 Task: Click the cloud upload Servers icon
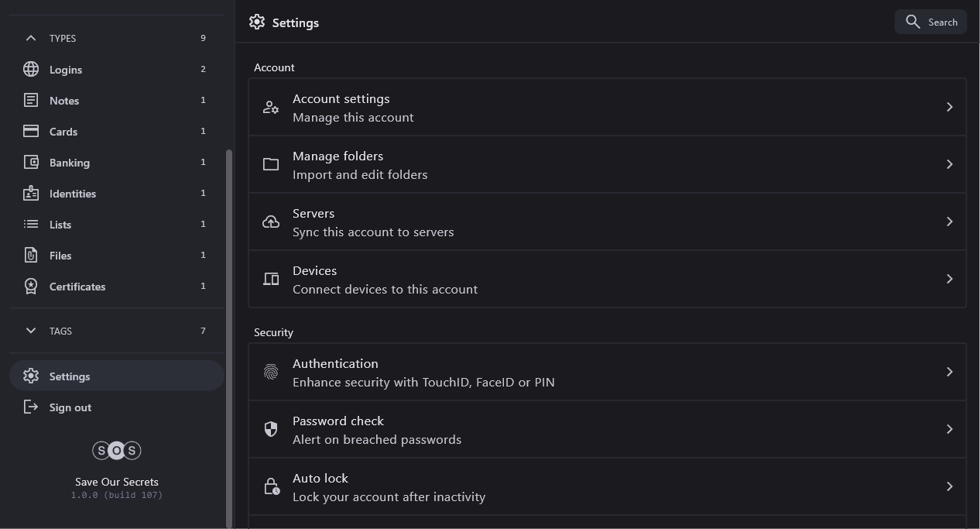[x=271, y=222]
